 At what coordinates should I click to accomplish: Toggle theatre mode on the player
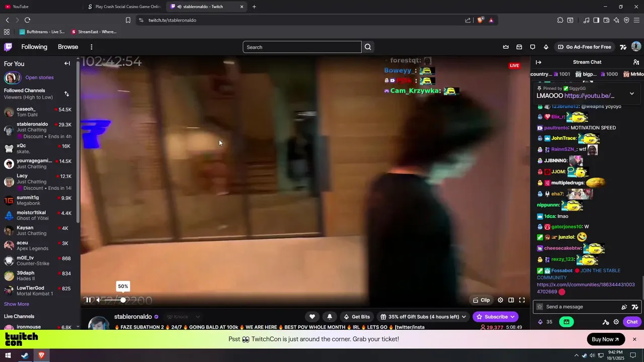click(511, 300)
